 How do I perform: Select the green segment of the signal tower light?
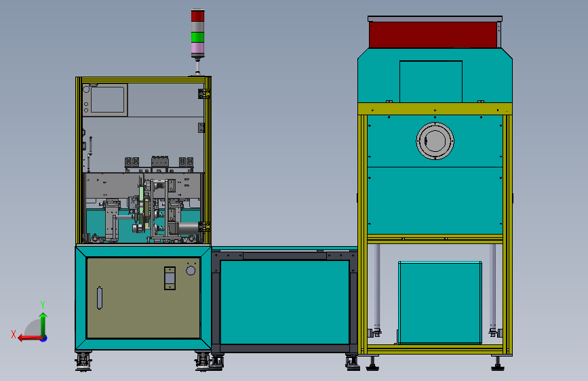(x=197, y=37)
